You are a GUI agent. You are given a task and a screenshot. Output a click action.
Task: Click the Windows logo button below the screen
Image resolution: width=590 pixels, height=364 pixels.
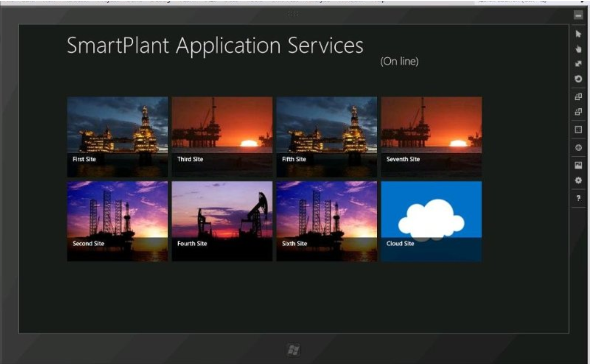click(x=293, y=350)
